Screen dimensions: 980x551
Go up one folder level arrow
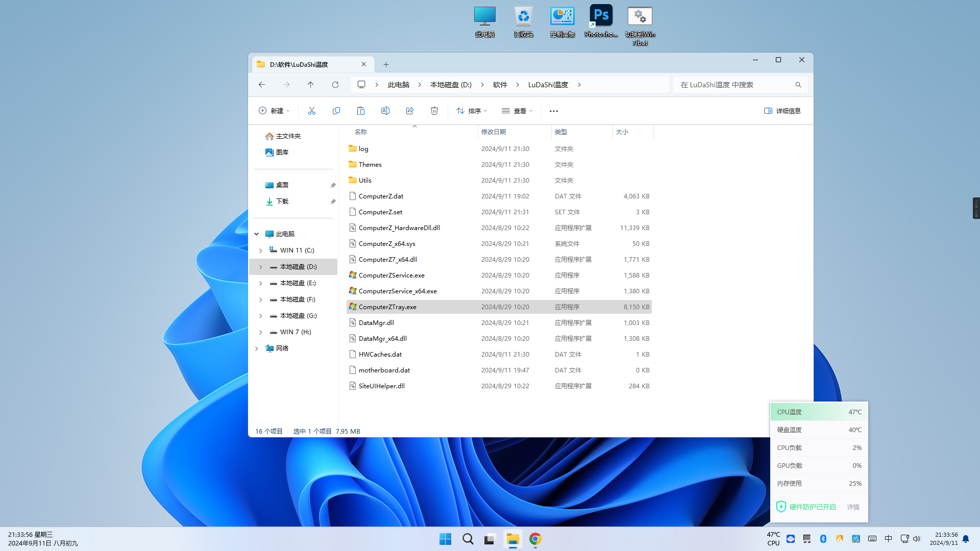click(310, 85)
